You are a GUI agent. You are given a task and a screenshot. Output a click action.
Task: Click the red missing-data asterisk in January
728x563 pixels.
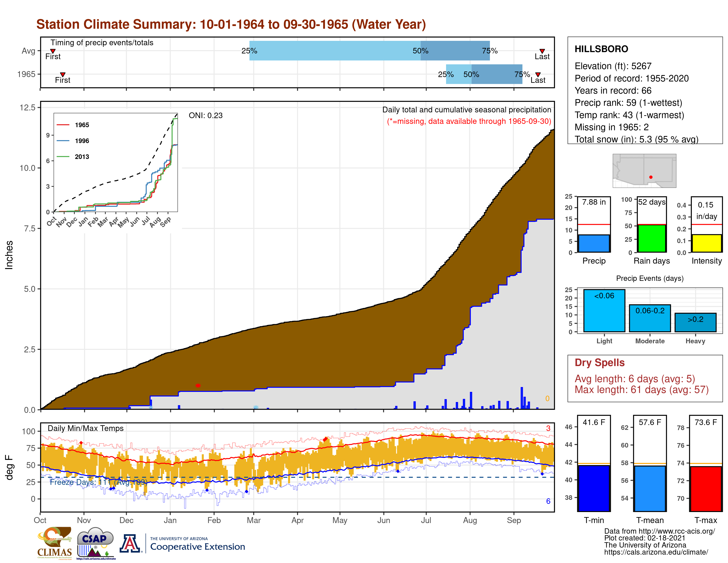[198, 385]
